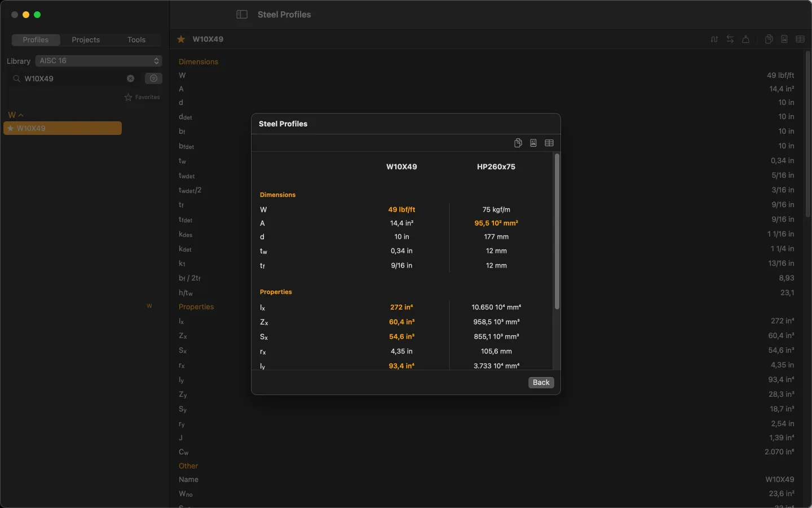Click the 28,3 in³ Zy value
812x508 pixels.
click(x=781, y=394)
